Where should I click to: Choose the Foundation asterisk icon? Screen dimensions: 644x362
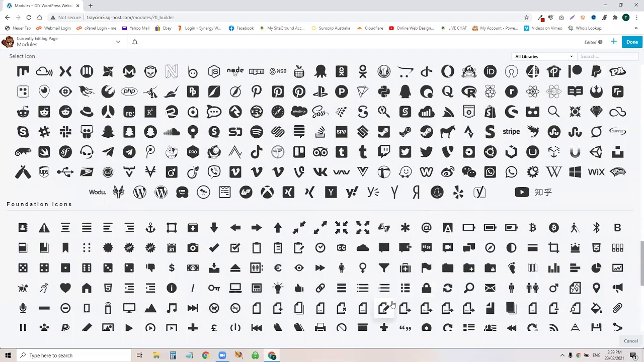[405, 228]
